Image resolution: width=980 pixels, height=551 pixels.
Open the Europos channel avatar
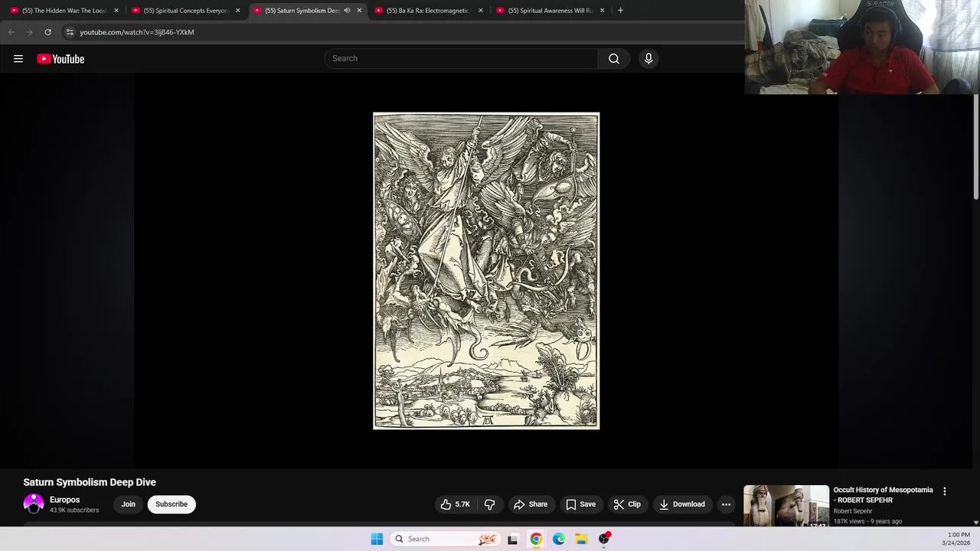[x=34, y=504]
